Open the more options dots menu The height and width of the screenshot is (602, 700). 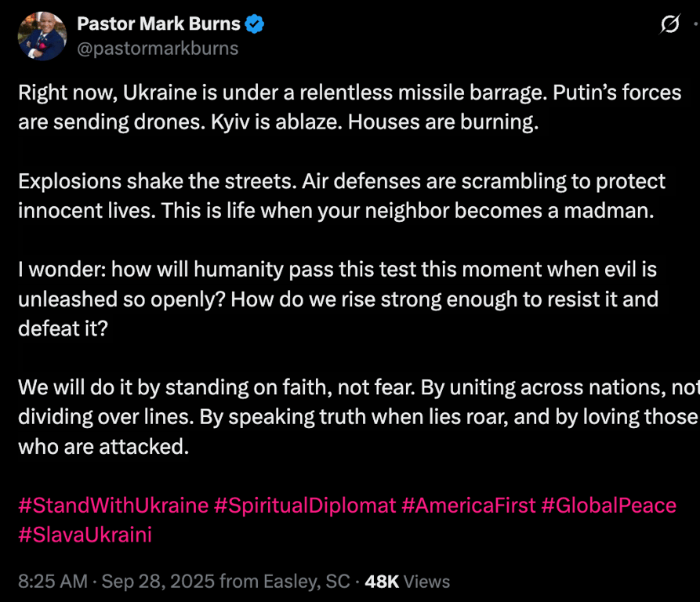coord(696,25)
